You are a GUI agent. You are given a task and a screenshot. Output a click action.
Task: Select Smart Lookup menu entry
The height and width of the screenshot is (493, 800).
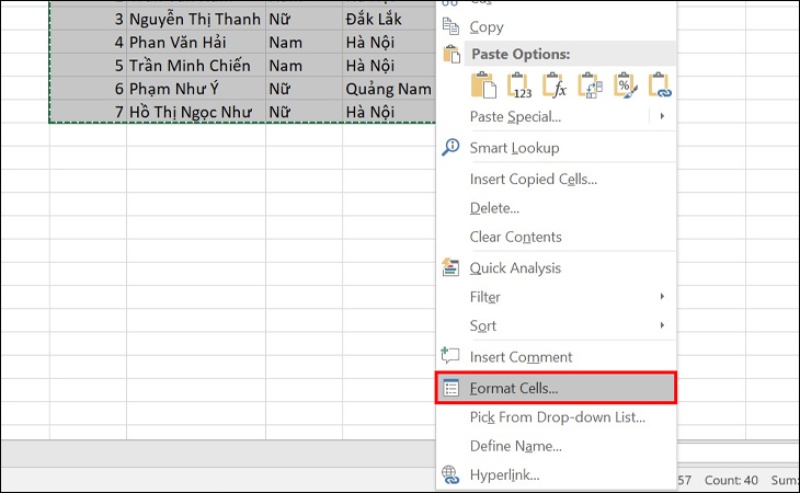point(556,147)
